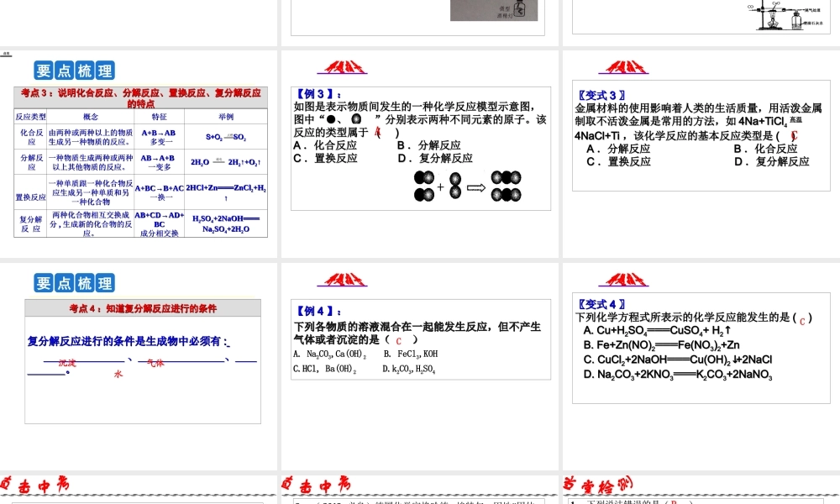Click the 当堂检测 heading at bottom right
Viewport: 840px width, 504px height.
coord(597,485)
